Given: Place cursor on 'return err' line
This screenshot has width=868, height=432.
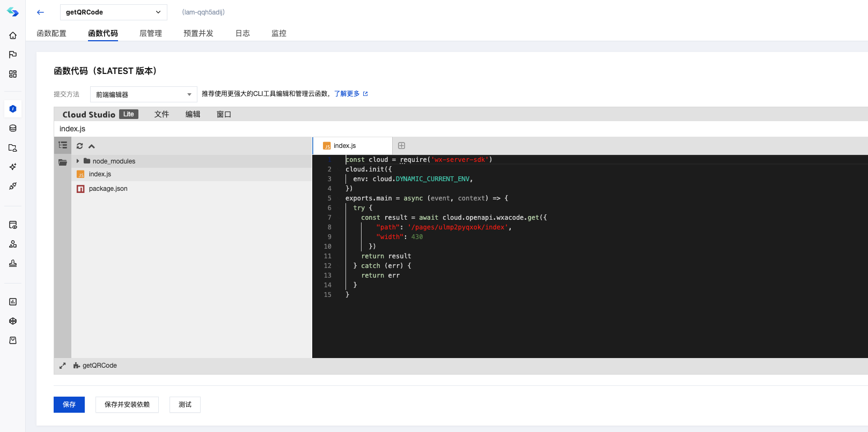Looking at the screenshot, I should pyautogui.click(x=380, y=275).
